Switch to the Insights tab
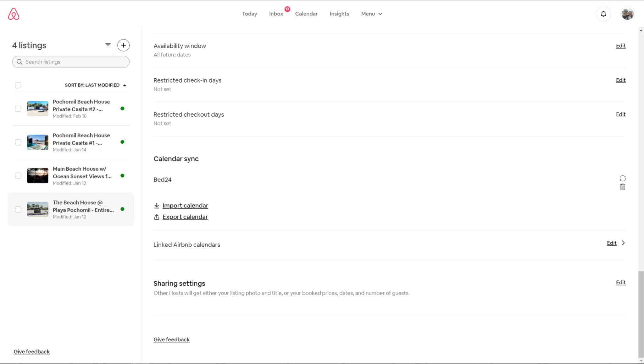The height and width of the screenshot is (364, 644). 339,14
